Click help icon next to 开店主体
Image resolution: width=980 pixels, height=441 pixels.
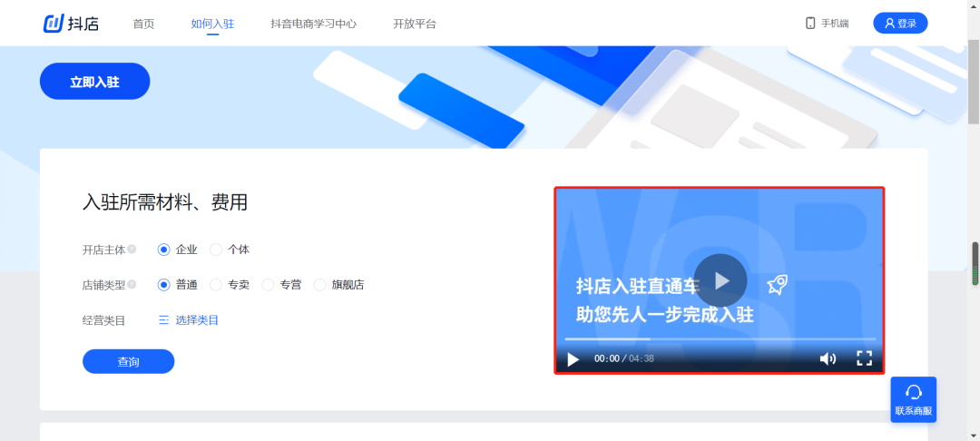[x=132, y=250]
